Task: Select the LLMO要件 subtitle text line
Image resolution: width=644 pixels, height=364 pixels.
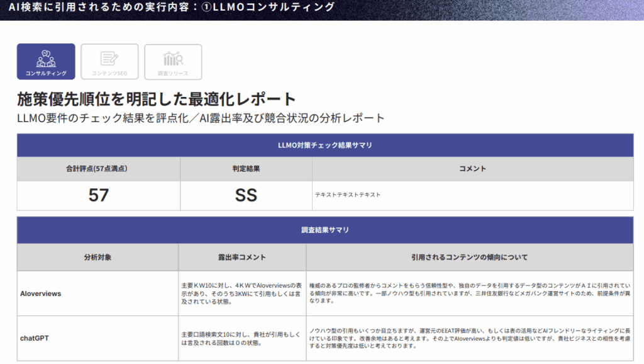Action: coord(201,118)
